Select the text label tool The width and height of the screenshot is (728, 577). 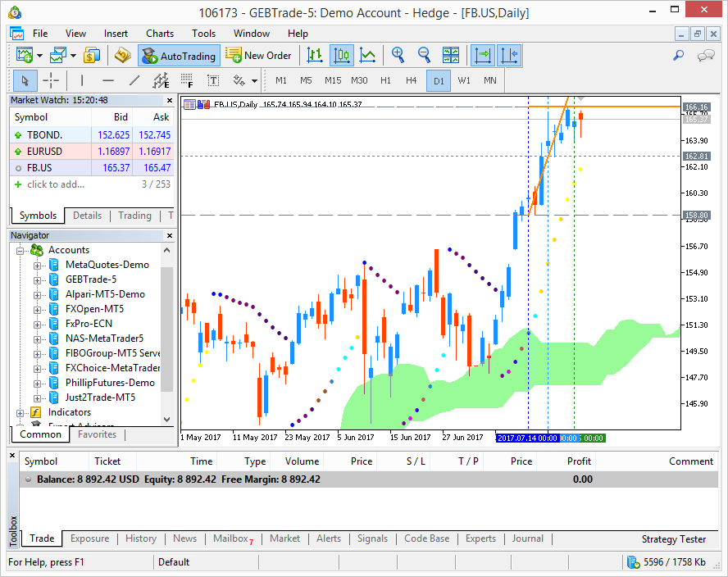point(213,81)
